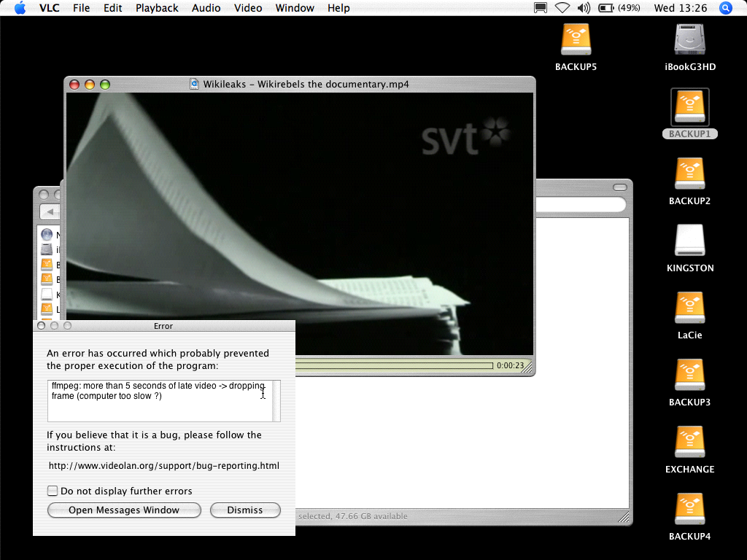Screen dimensions: 747x560
Task: Click the video picture area
Action: (x=300, y=224)
